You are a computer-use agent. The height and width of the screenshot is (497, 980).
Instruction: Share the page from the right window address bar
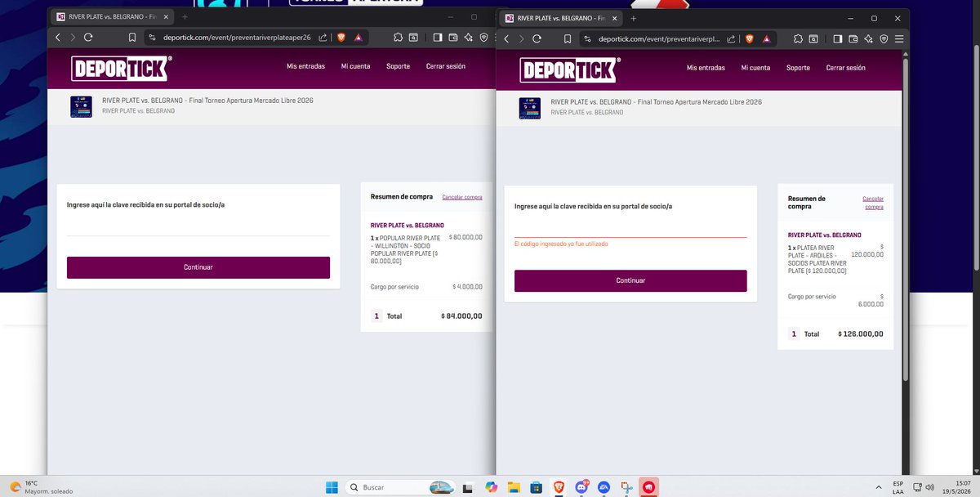tap(732, 38)
